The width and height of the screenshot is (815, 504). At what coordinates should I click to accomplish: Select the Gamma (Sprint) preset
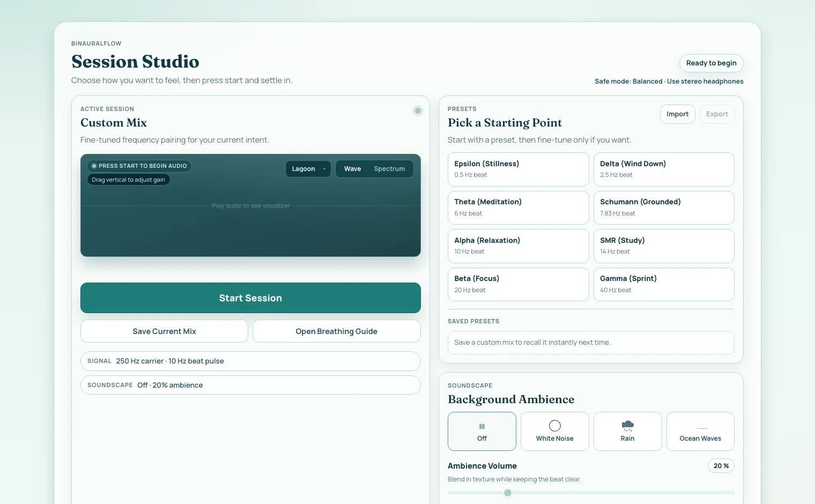point(663,284)
